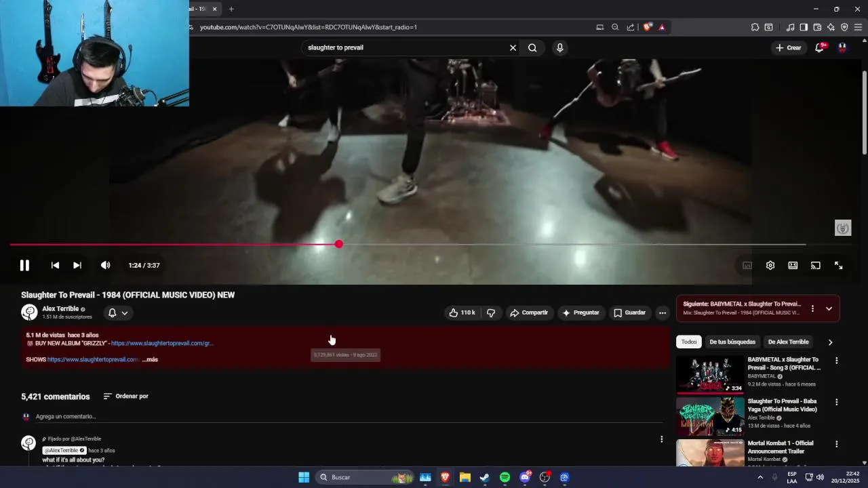This screenshot has height=488, width=868.
Task: Open options for the Mortal Kombat 1 video
Action: 837,444
